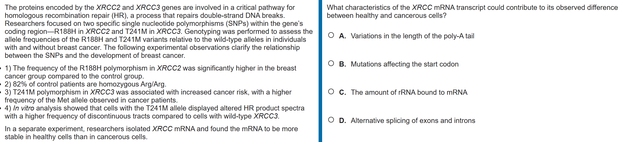Image resolution: width=644 pixels, height=142 pixels.
Task: Click answer text 'Alternative splicing of exons and introns'
Action: (x=413, y=121)
